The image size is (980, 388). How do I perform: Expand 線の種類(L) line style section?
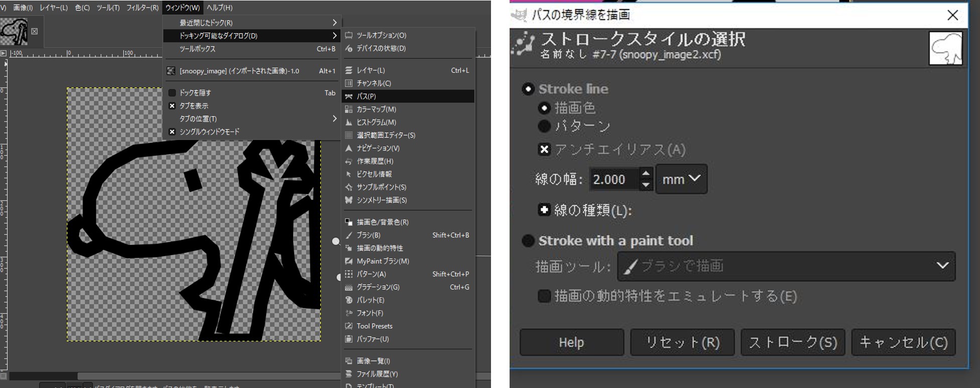pyautogui.click(x=544, y=210)
